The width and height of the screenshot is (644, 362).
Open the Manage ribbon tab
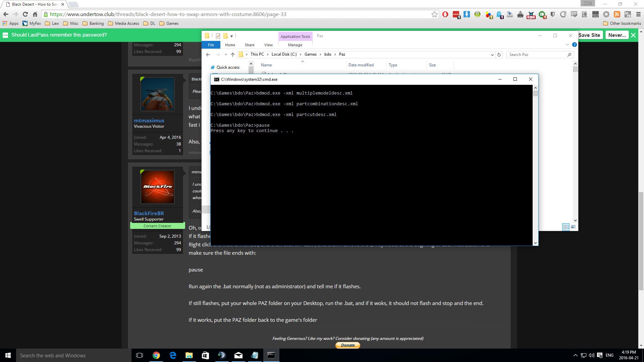click(295, 45)
